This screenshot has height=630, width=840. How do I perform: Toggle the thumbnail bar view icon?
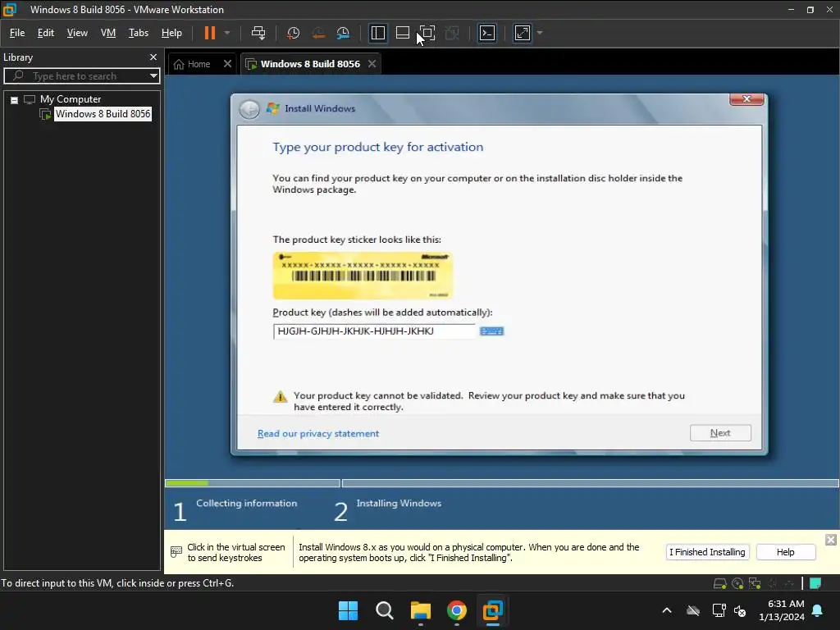tap(402, 33)
